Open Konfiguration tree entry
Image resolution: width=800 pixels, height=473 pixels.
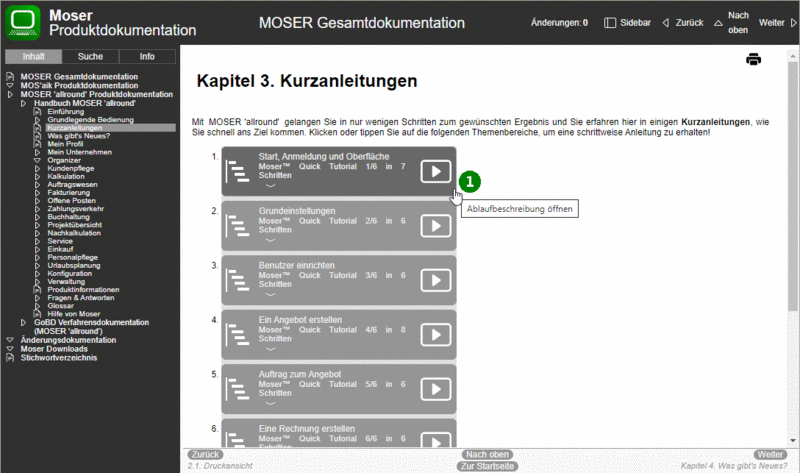tap(69, 273)
